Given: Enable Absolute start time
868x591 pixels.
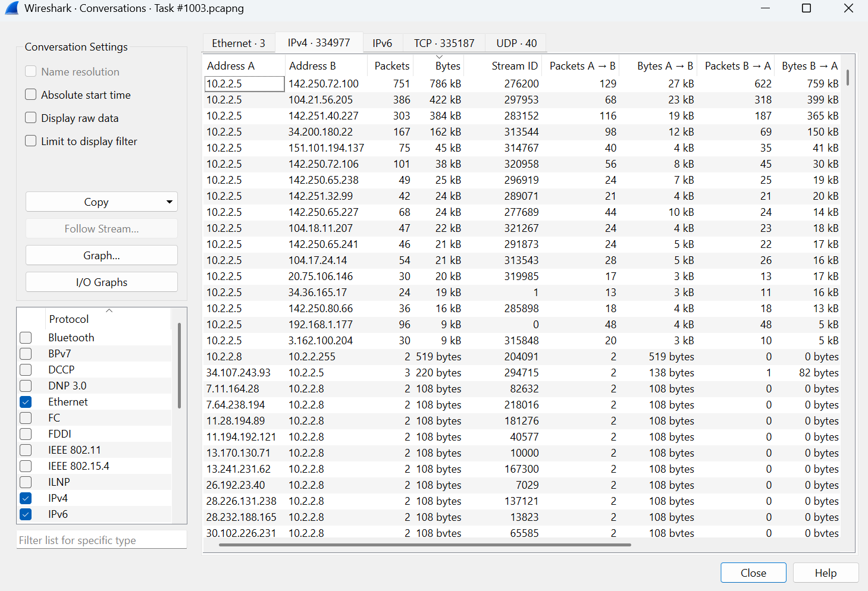Looking at the screenshot, I should (x=30, y=95).
